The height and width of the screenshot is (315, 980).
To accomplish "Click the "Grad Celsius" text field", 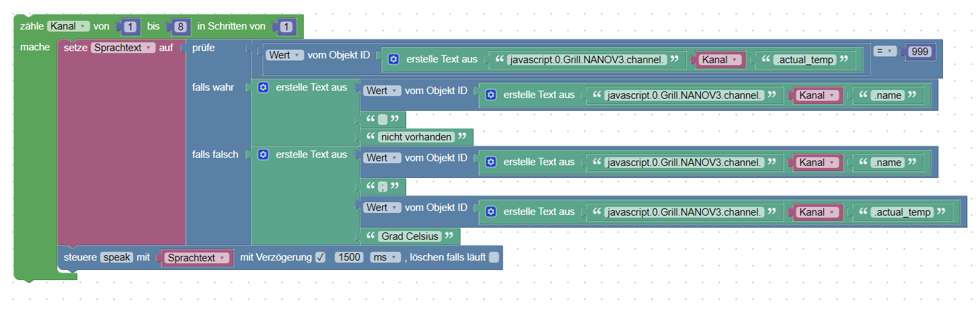I will point(410,236).
